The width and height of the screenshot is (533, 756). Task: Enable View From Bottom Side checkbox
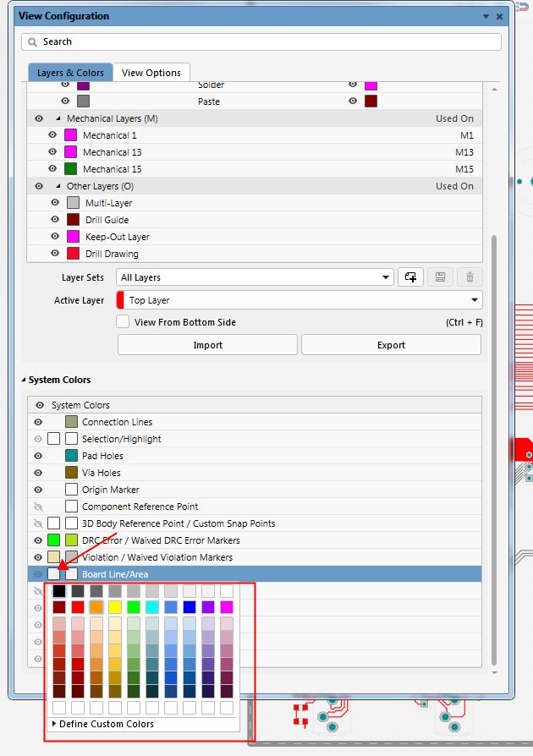tap(123, 321)
